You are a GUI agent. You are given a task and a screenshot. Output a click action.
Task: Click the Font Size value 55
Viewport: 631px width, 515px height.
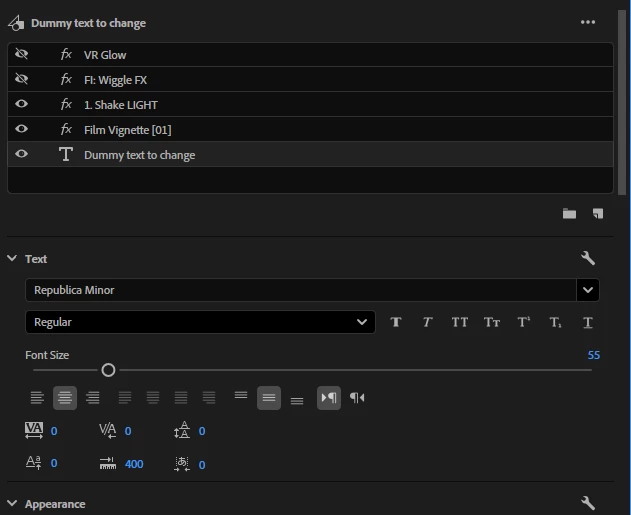point(594,355)
